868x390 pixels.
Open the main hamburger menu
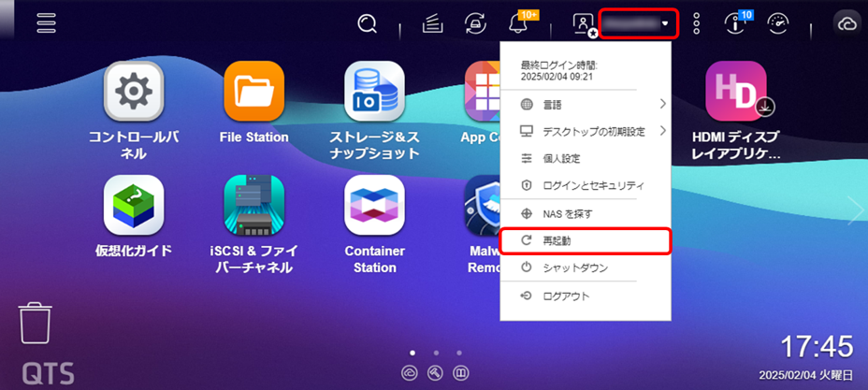click(46, 23)
